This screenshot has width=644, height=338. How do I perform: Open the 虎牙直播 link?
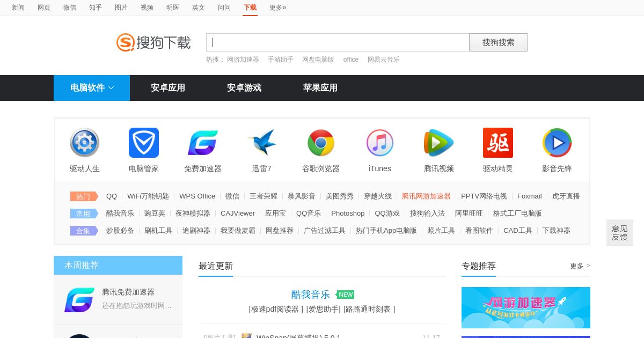[x=566, y=196]
